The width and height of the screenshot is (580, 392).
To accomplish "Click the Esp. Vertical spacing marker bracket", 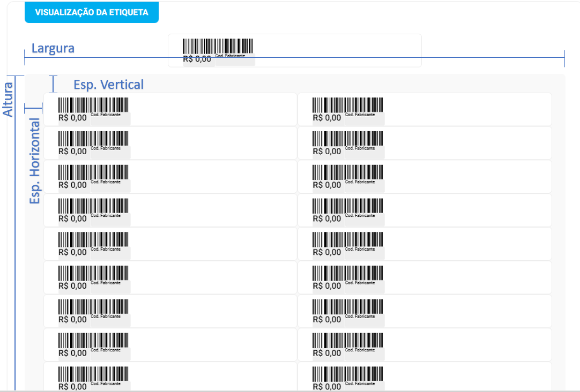I will (x=53, y=84).
